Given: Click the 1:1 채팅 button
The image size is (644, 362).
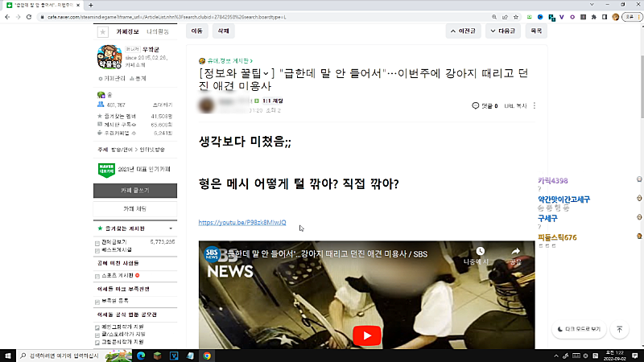Looking at the screenshot, I should click(273, 101).
